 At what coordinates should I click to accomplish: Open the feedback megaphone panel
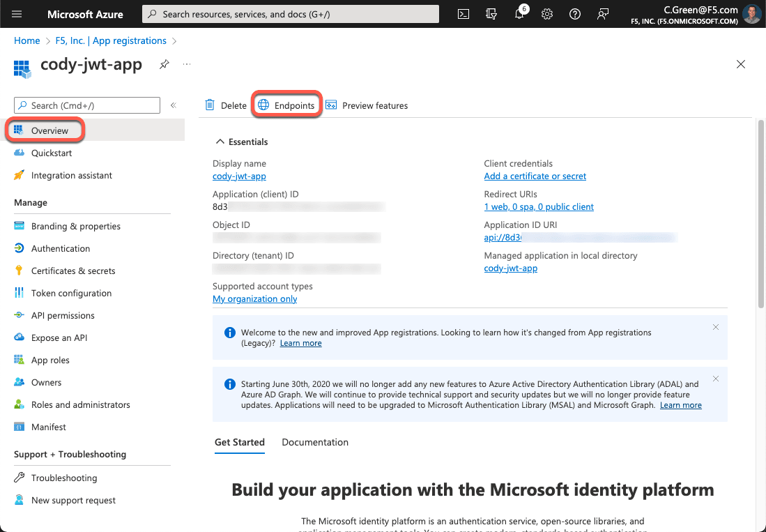point(602,13)
